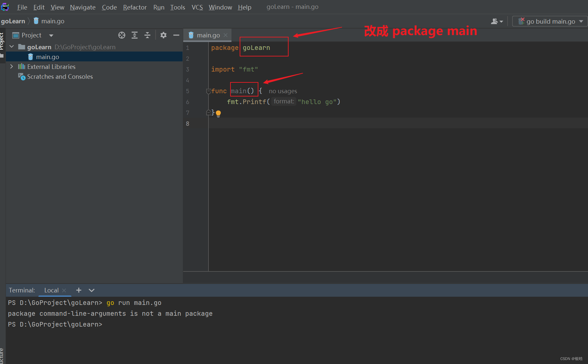Close the Local terminal tab
588x364 pixels.
click(64, 290)
